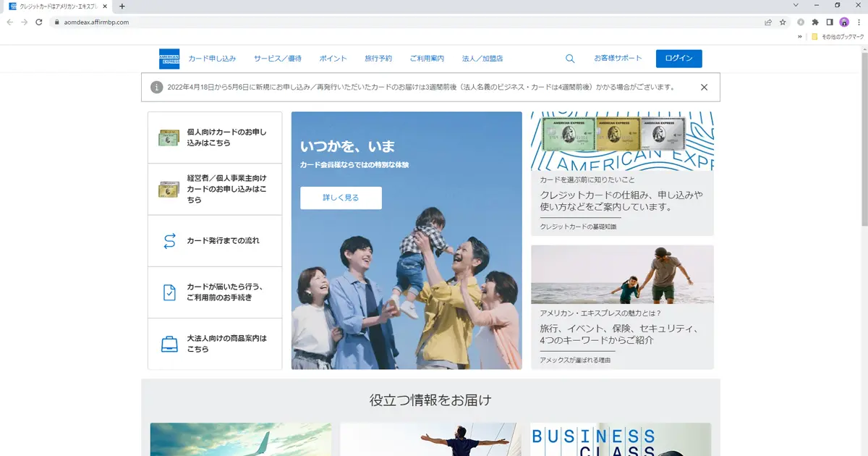This screenshot has height=456, width=868.
Task: Click the 詳しく見る button on hero banner
Action: [341, 198]
